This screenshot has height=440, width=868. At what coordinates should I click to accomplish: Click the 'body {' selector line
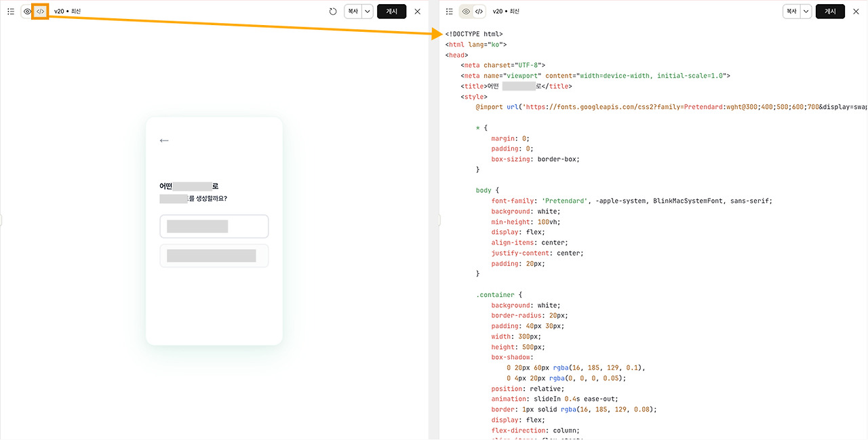tap(488, 191)
